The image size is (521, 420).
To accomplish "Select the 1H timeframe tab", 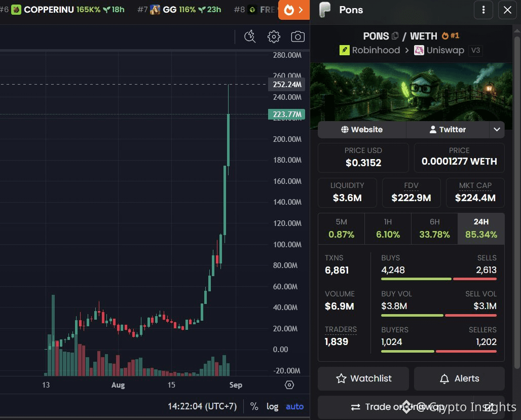I will click(388, 228).
